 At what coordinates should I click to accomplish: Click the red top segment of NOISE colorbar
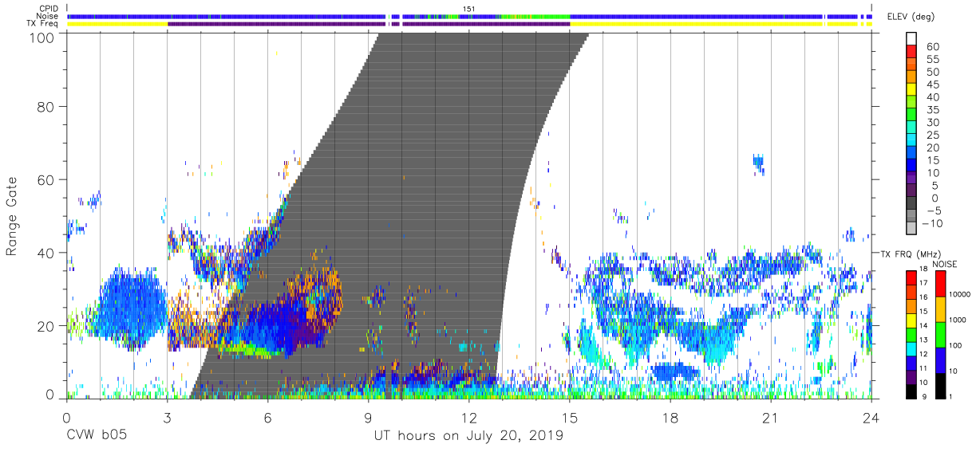[940, 284]
